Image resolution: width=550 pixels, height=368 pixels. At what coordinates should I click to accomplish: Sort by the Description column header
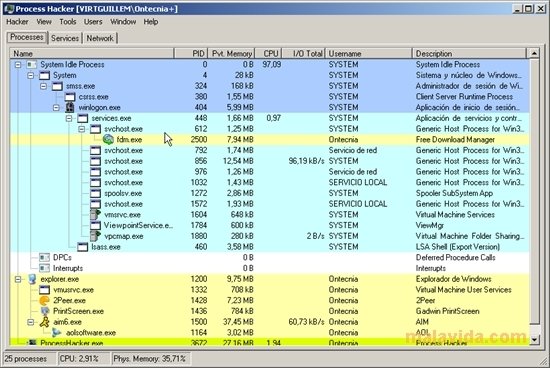click(469, 54)
